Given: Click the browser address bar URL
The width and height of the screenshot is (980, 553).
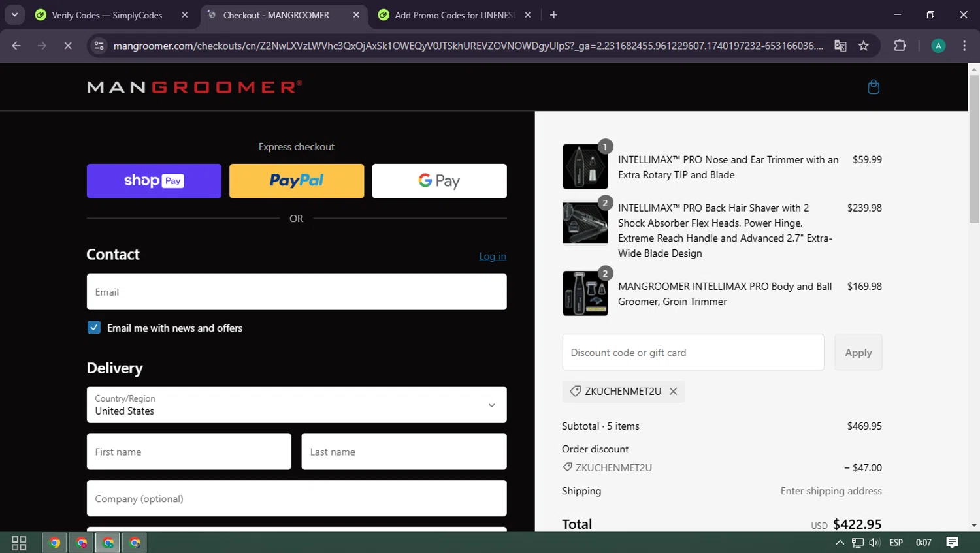Looking at the screenshot, I should (468, 46).
